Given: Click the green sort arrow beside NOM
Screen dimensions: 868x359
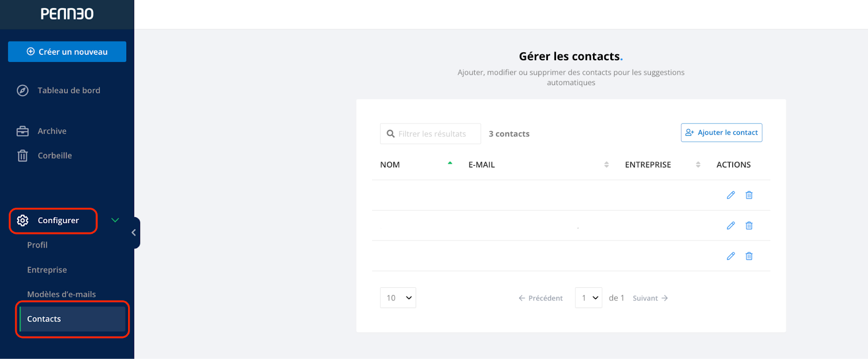Looking at the screenshot, I should click(x=450, y=163).
